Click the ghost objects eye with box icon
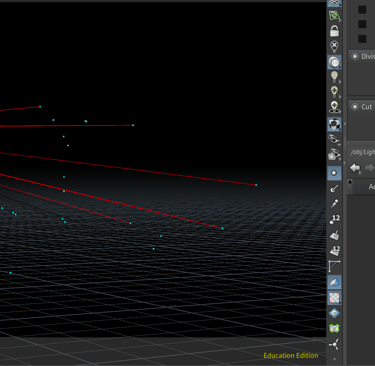 (334, 155)
